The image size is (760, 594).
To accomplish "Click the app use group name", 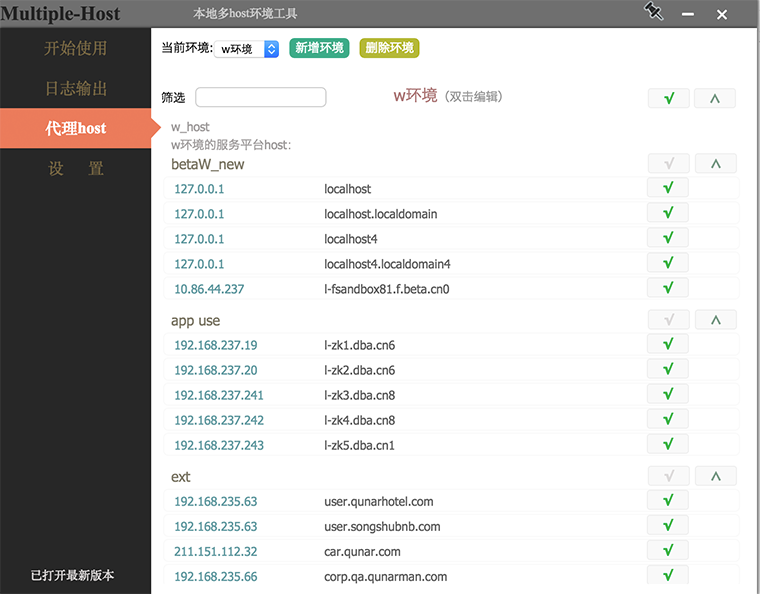I will pyautogui.click(x=195, y=321).
